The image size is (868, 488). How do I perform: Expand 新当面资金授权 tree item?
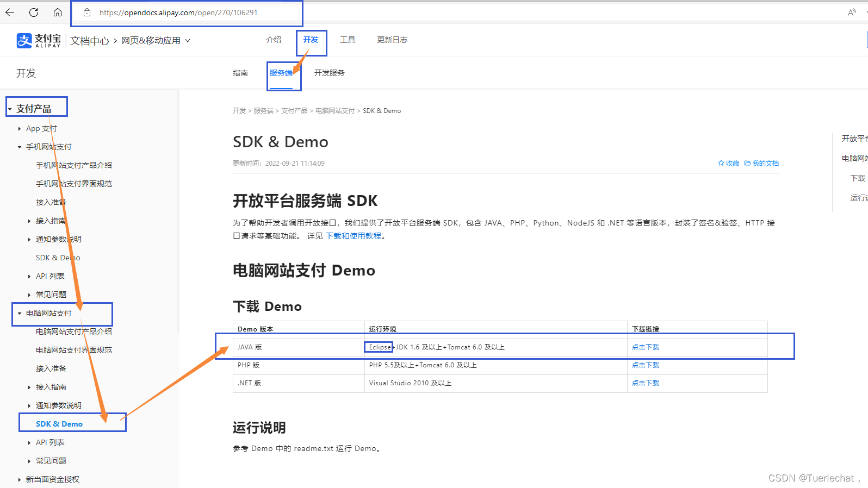point(20,480)
